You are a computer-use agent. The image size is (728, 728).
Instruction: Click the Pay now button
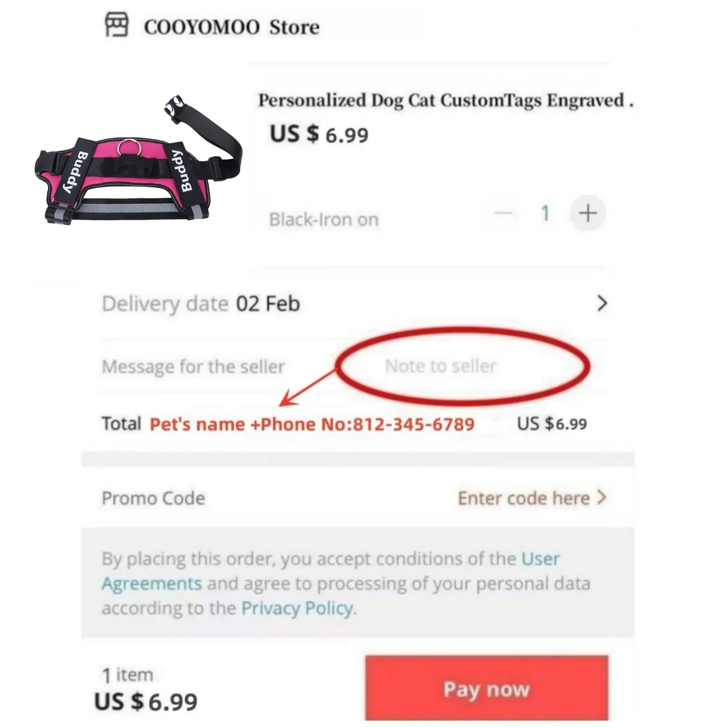point(487,688)
